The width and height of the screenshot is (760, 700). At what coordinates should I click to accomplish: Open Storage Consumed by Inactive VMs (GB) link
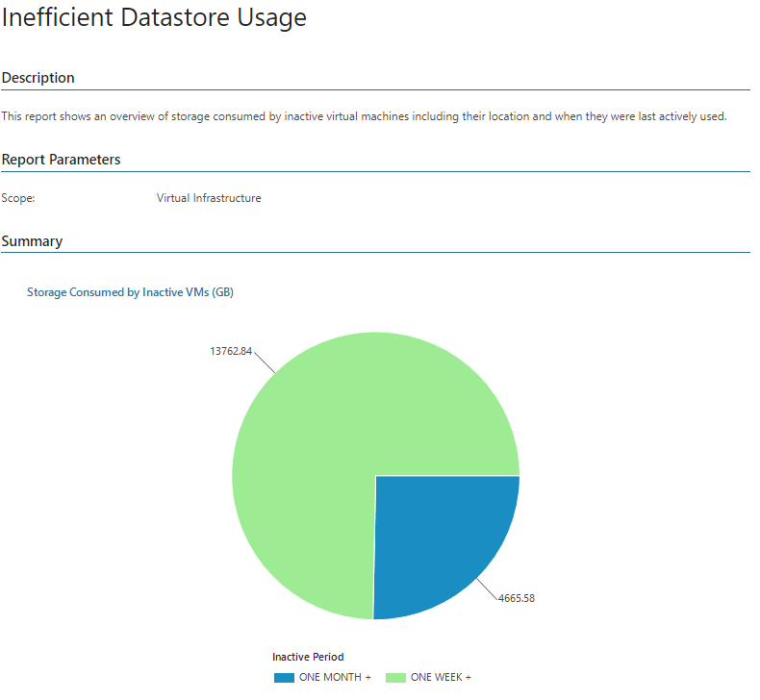coord(130,292)
